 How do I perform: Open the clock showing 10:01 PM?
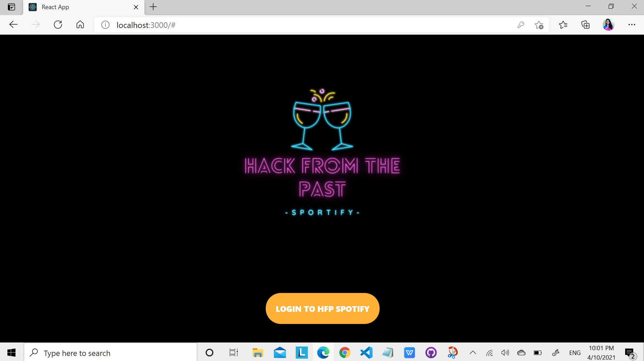click(601, 353)
